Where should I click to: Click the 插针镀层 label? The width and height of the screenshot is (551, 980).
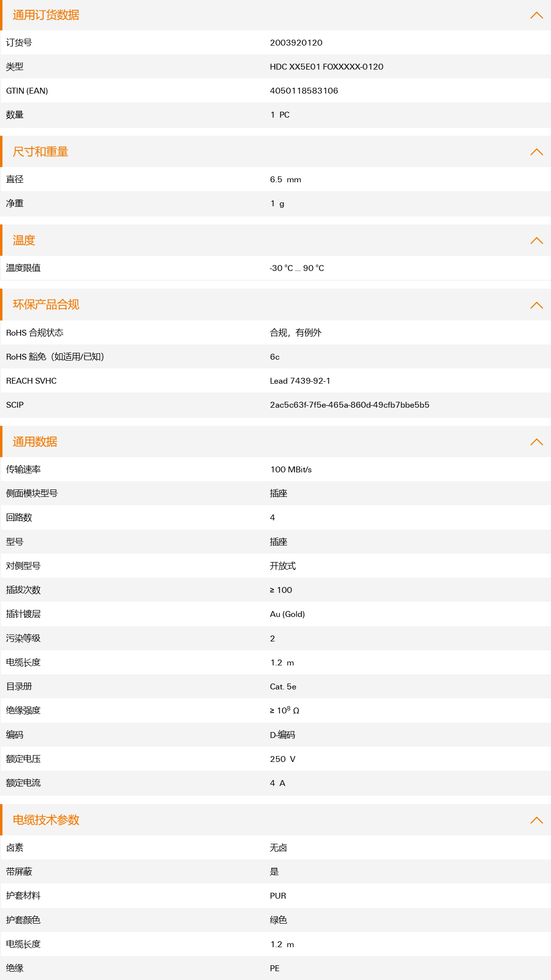point(24,614)
